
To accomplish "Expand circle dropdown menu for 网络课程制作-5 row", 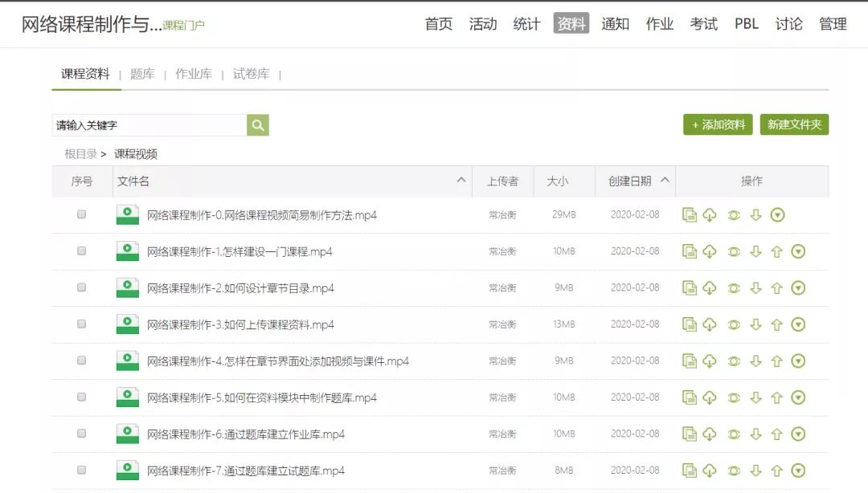I will 798,397.
